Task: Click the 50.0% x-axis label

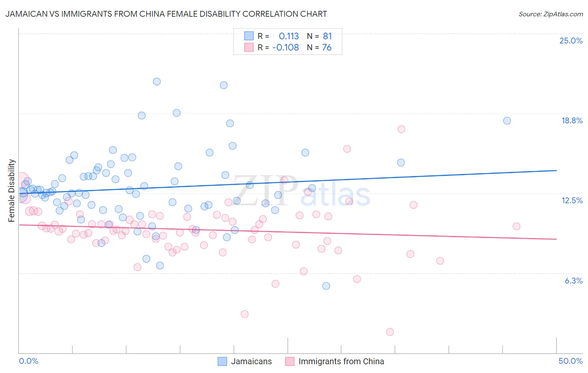Action: coord(570,361)
